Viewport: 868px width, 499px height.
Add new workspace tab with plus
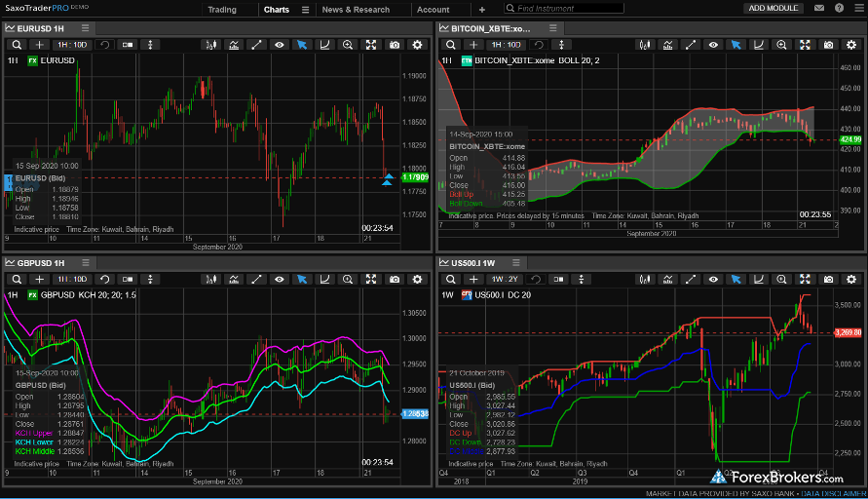click(x=482, y=10)
